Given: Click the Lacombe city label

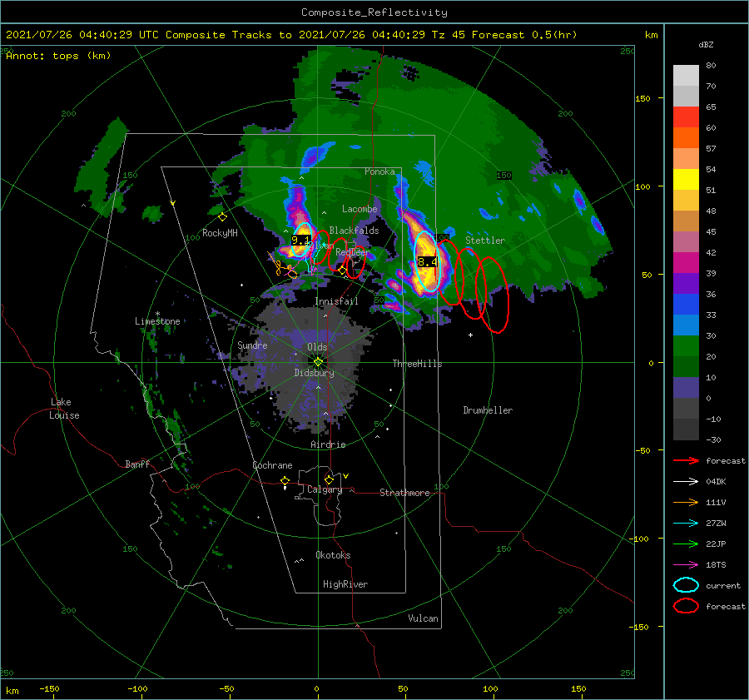Looking at the screenshot, I should point(360,209).
